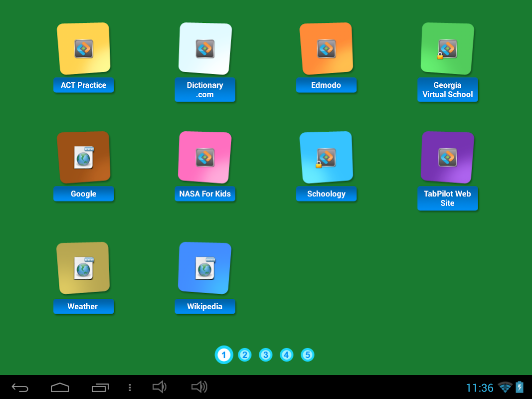The image size is (532, 399).
Task: Tap the Android home button
Action: coord(60,387)
